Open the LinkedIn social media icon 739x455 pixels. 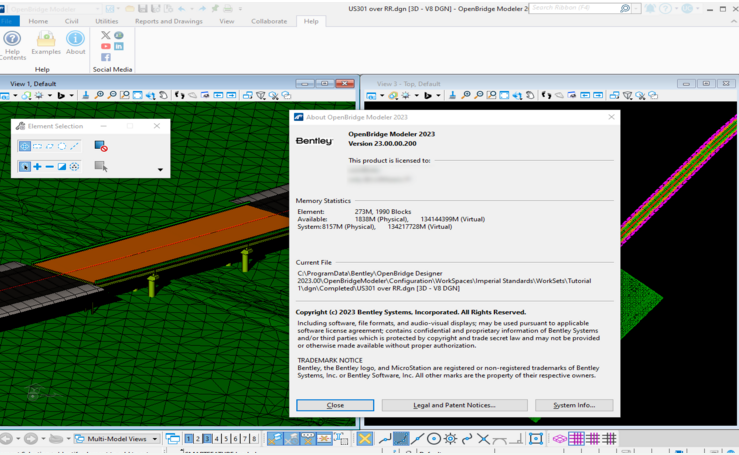click(119, 46)
